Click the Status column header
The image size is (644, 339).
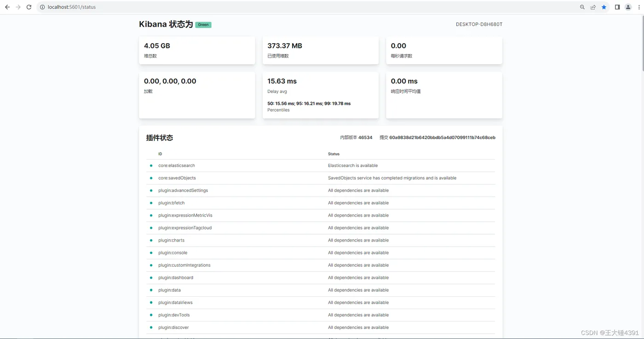tap(333, 154)
